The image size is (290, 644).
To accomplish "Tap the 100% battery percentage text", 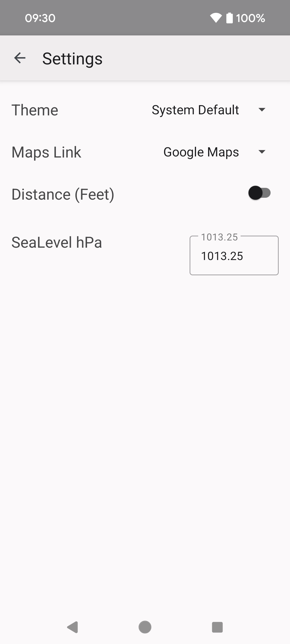I will pyautogui.click(x=251, y=18).
